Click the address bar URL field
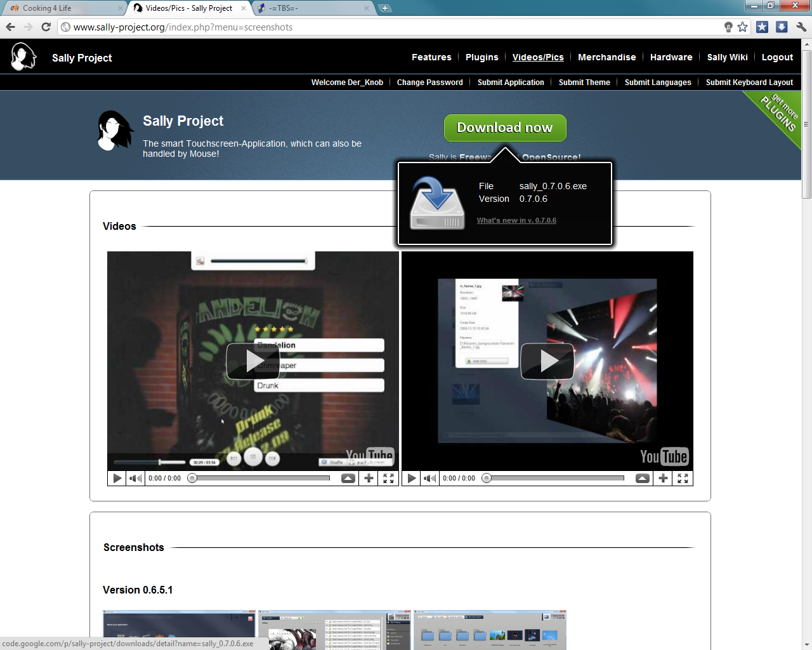 pos(393,27)
